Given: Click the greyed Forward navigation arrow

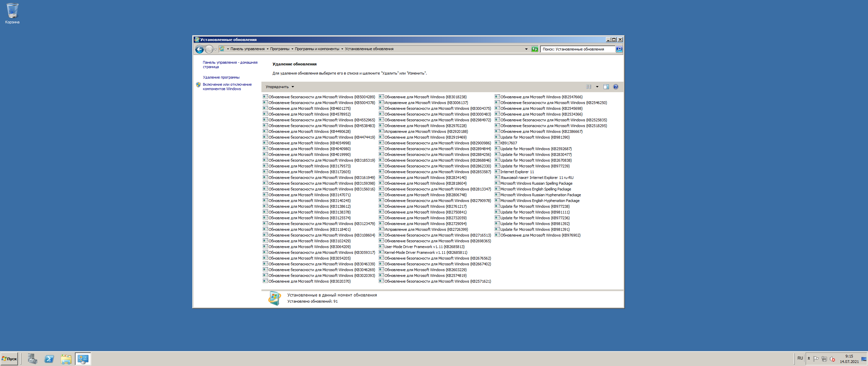Looking at the screenshot, I should click(209, 49).
